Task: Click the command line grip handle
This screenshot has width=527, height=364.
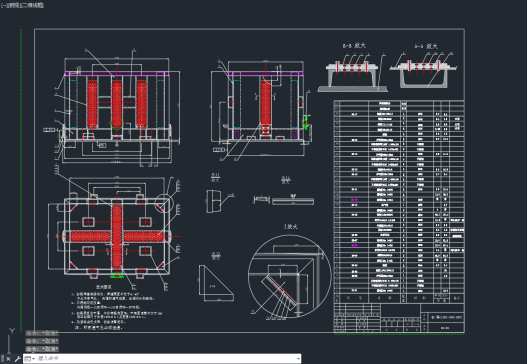Action: (2, 359)
